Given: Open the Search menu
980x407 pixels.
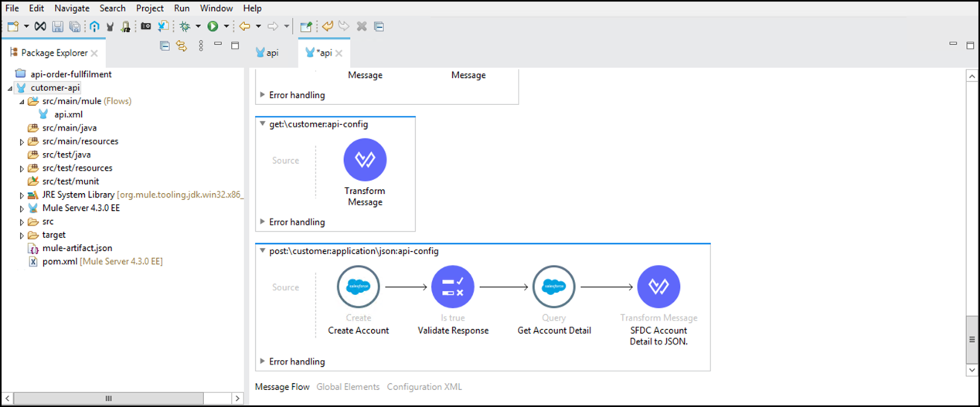Looking at the screenshot, I should click(x=112, y=8).
